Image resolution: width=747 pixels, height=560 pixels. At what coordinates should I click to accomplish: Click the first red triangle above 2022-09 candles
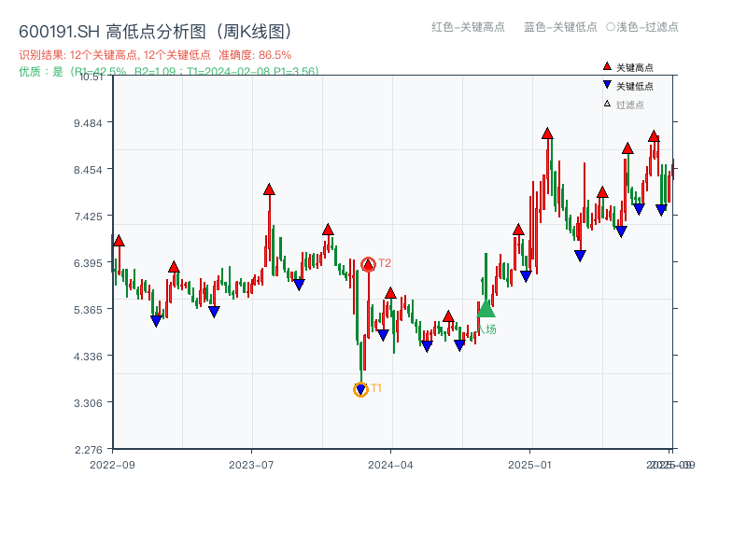[118, 240]
